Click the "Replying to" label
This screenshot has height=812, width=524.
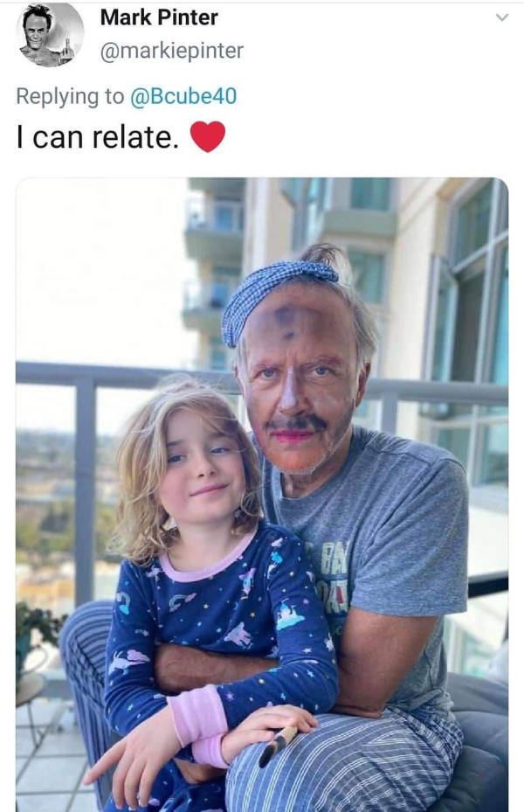click(x=71, y=96)
